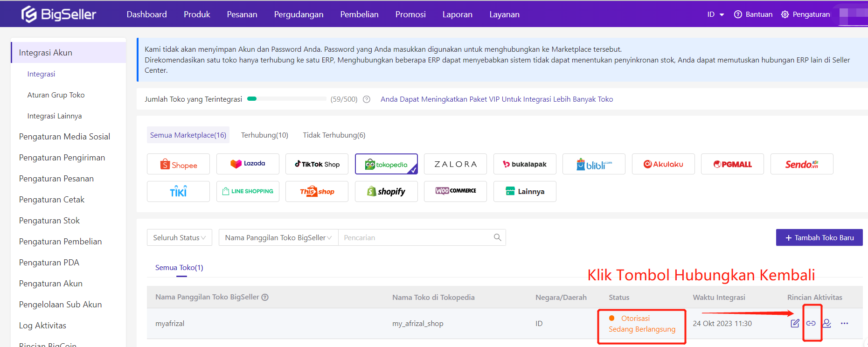868x347 pixels.
Task: Open the Pergudangan menu
Action: tap(299, 14)
